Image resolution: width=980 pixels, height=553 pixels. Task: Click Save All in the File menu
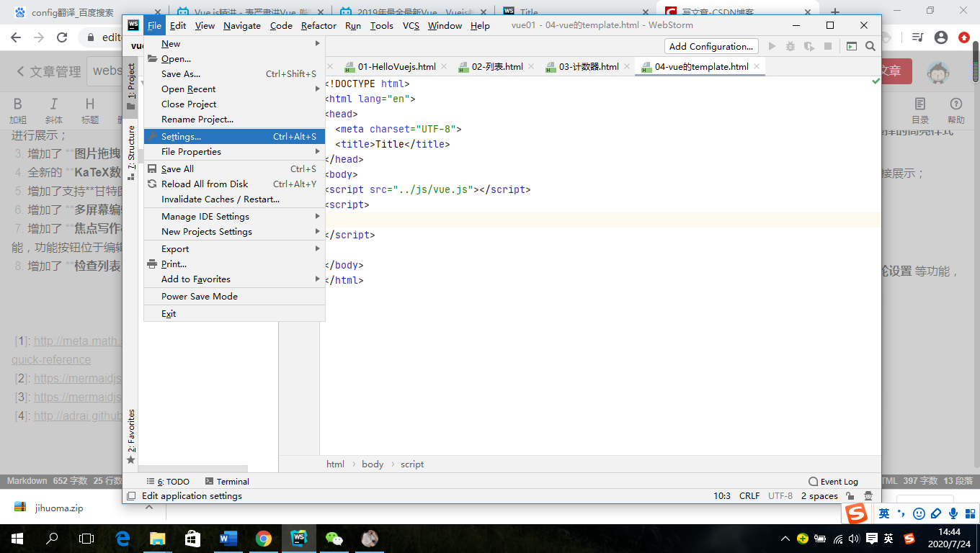tap(234, 169)
